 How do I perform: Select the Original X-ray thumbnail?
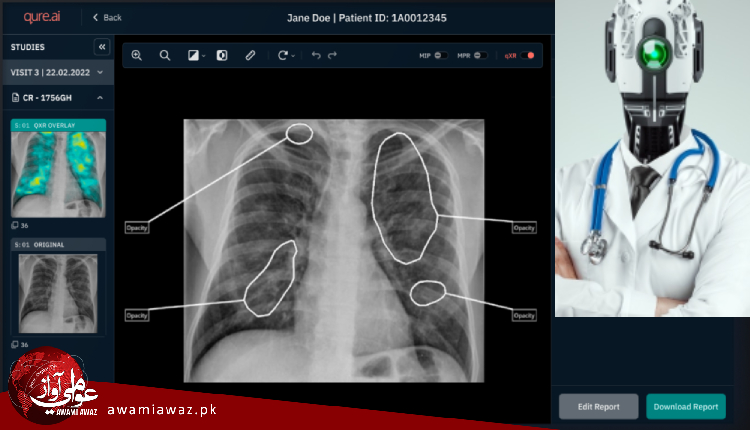(57, 292)
